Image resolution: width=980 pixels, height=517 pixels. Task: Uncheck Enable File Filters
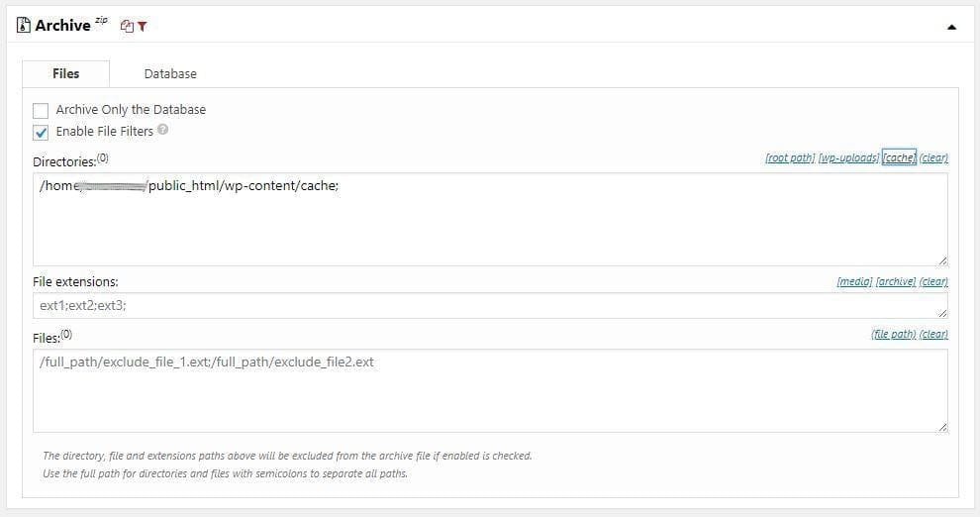pos(41,133)
